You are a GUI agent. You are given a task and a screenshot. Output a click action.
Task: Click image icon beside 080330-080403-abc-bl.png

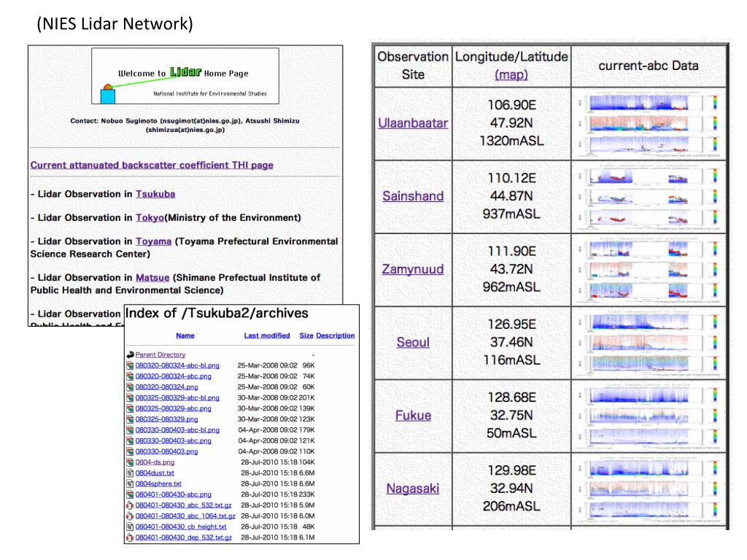click(x=130, y=429)
